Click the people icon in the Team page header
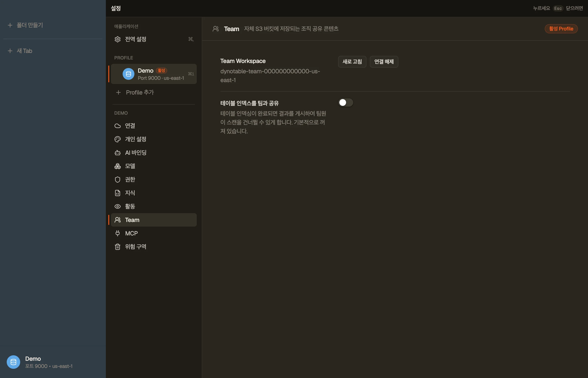 tap(215, 29)
